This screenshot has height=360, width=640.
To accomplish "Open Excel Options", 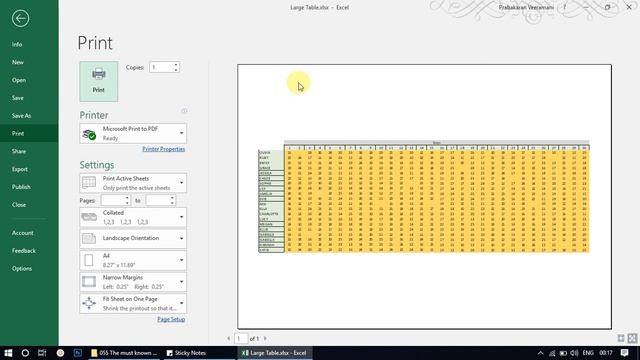I will point(22,269).
